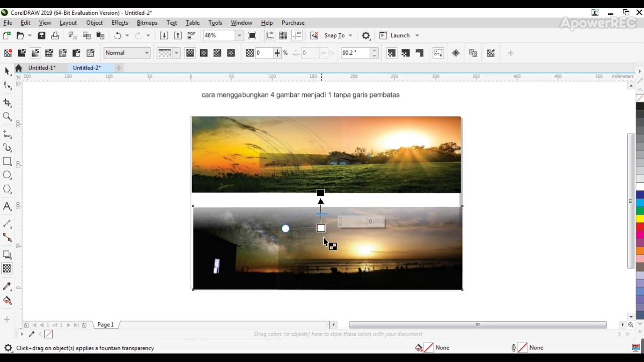This screenshot has width=644, height=362.
Task: Expand the Launch dropdown
Action: tap(417, 35)
